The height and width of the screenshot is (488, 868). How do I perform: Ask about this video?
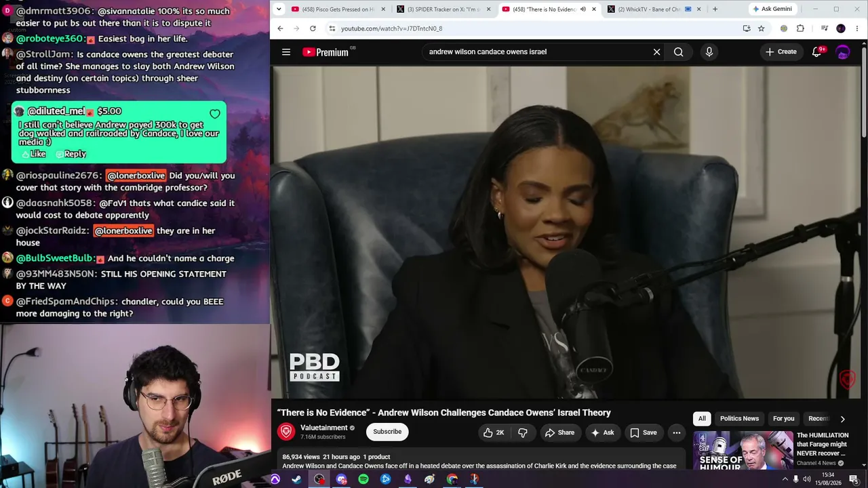pos(602,432)
